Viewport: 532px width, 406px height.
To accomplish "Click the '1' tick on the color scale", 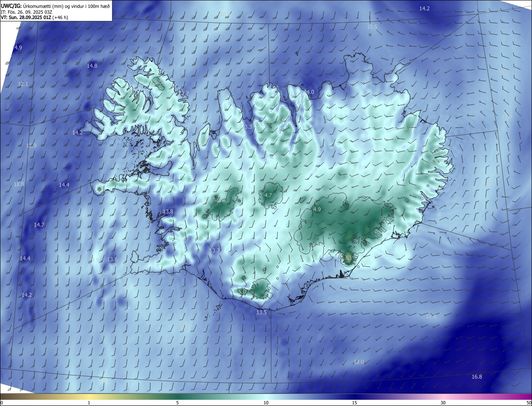I will click(x=89, y=403).
